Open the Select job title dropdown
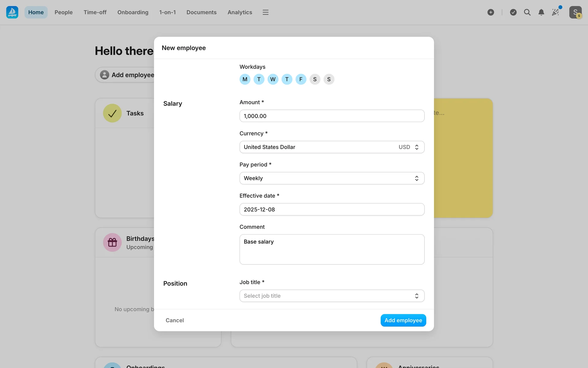This screenshot has height=368, width=588. [x=332, y=296]
